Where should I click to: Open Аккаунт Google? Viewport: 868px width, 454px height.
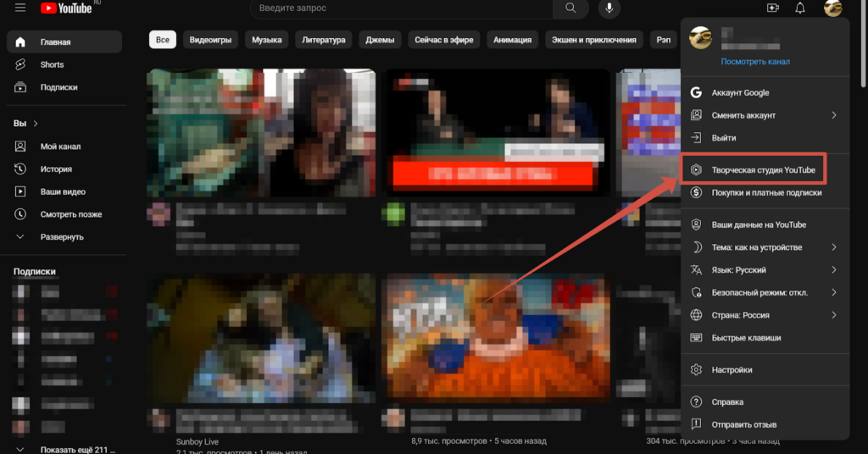[x=765, y=93]
